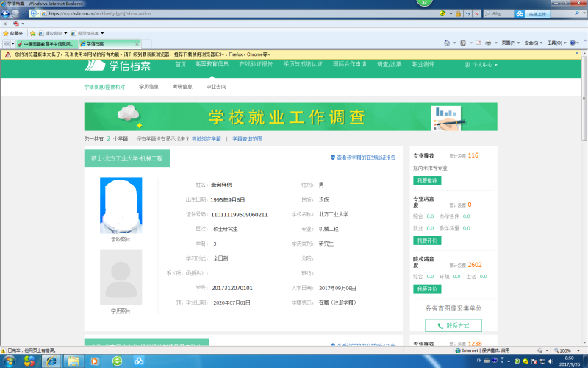This screenshot has height=368, width=588.
Task: Click the 联系方式 contact button
Action: click(453, 325)
